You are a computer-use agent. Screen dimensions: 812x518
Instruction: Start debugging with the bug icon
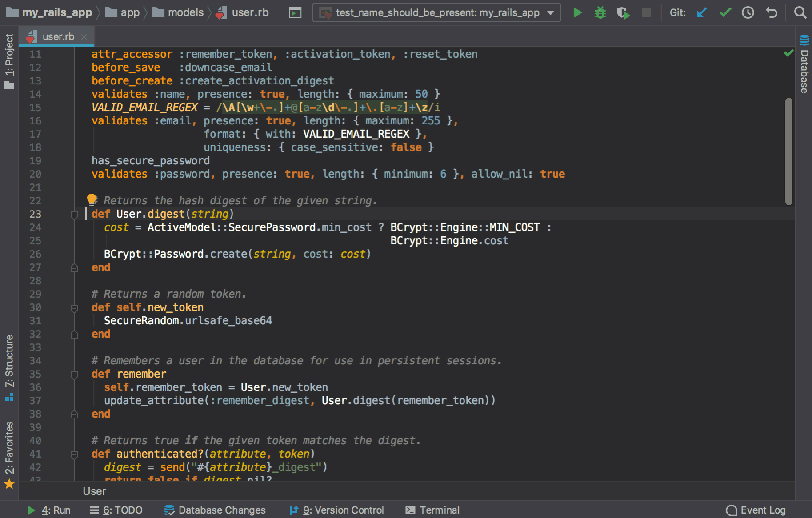pyautogui.click(x=600, y=12)
